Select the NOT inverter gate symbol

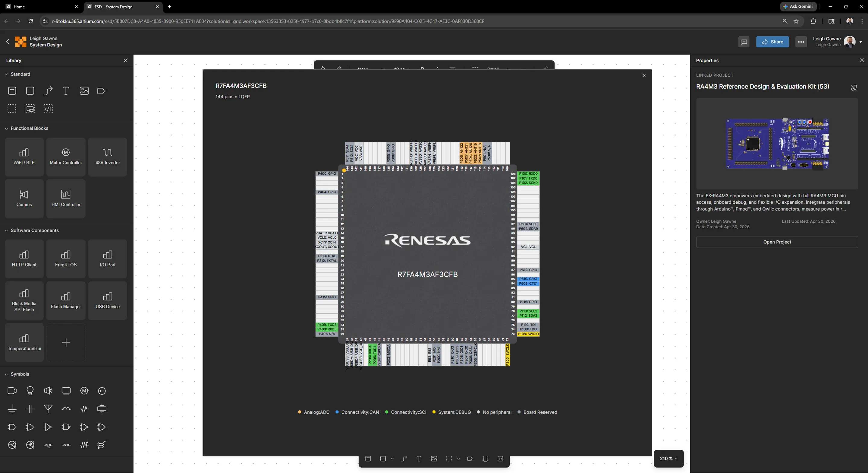tap(48, 427)
